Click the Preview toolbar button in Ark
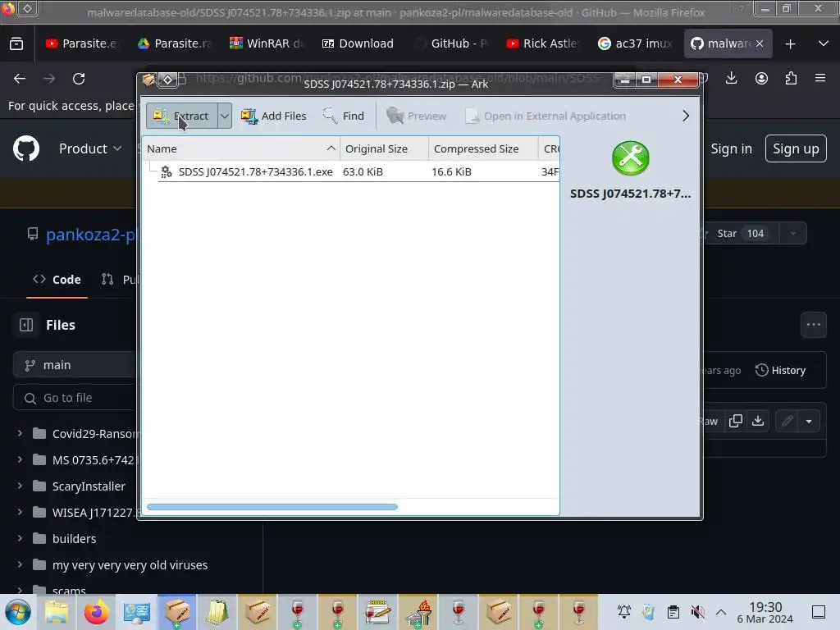This screenshot has height=630, width=840. click(x=416, y=116)
